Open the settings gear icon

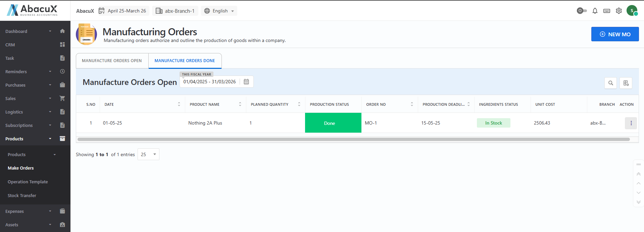click(618, 11)
